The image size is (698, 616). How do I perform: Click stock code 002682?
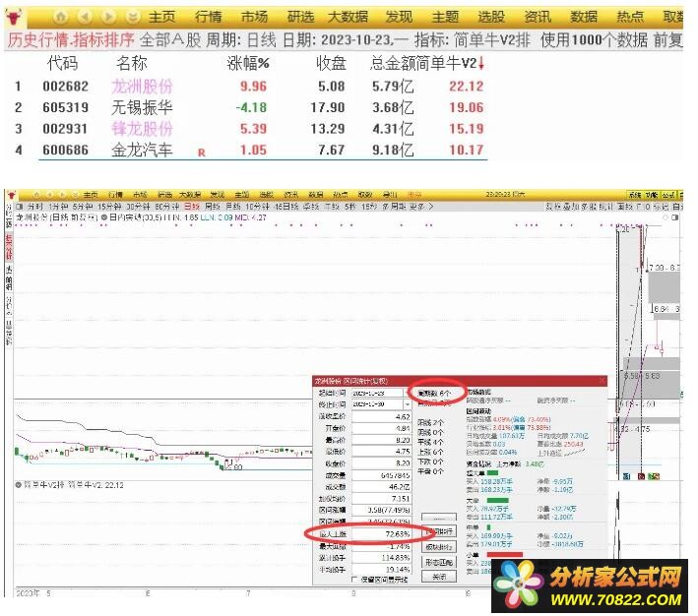click(65, 87)
